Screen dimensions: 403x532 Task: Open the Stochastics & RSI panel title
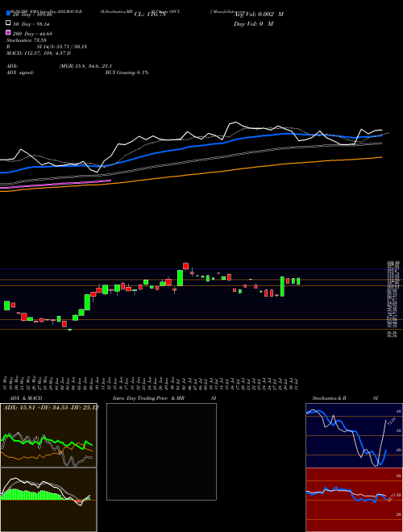(x=345, y=398)
